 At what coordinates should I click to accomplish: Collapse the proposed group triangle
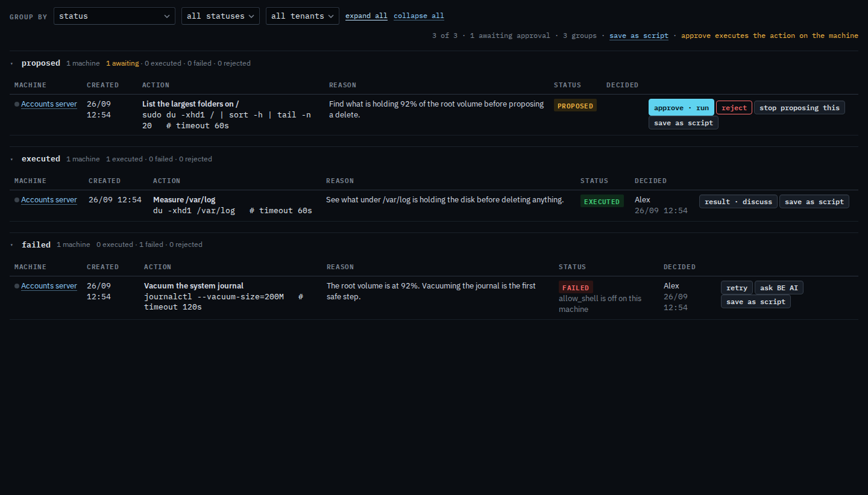coord(11,63)
